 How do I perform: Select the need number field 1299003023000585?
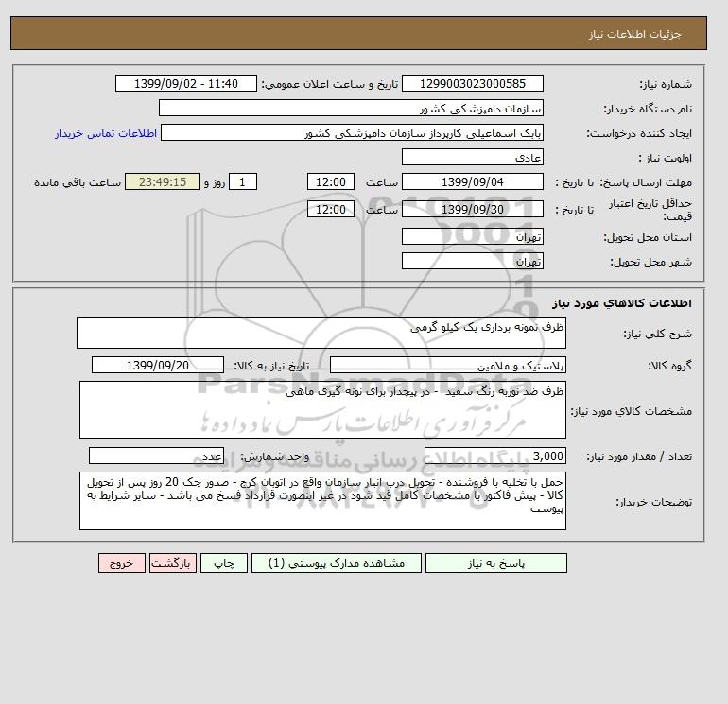(x=472, y=83)
